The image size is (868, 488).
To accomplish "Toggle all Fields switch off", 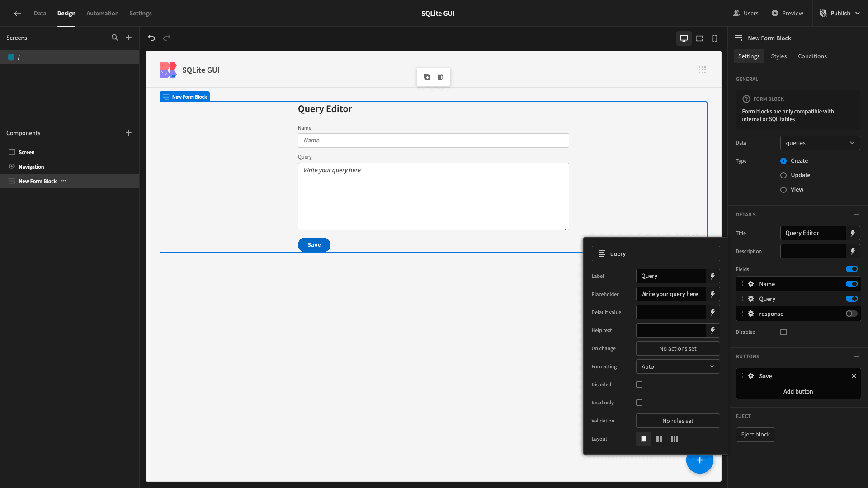I will tap(852, 269).
